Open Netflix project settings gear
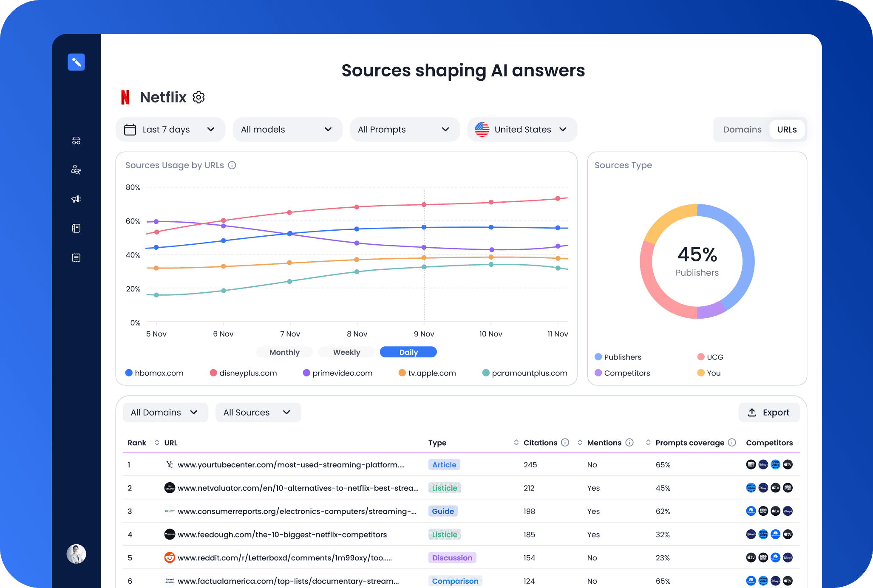873x588 pixels. (198, 97)
